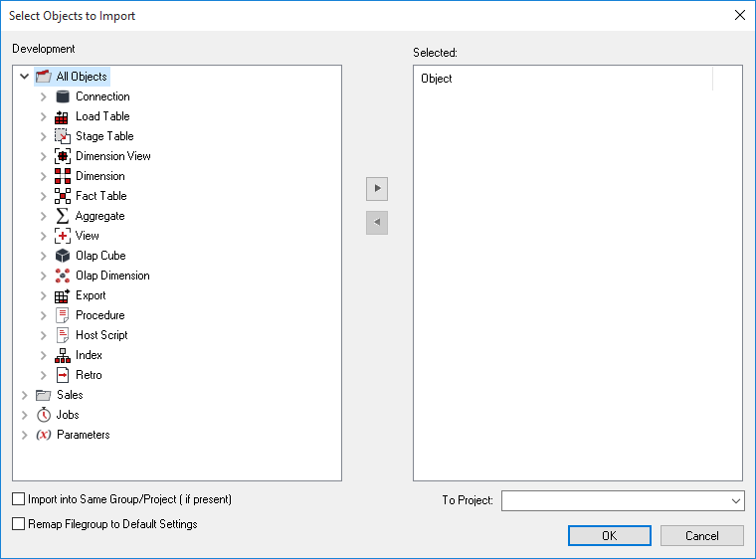
Task: Click the Parameters (x) icon
Action: click(44, 435)
